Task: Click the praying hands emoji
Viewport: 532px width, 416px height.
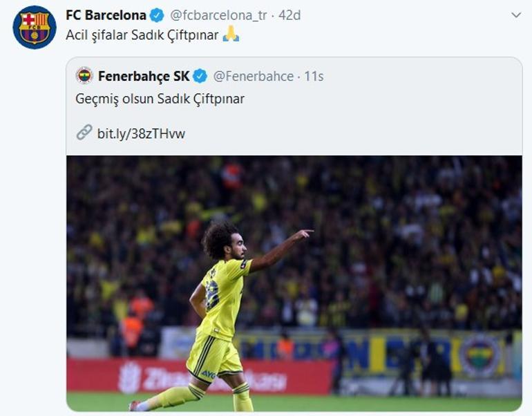Action: 231,34
